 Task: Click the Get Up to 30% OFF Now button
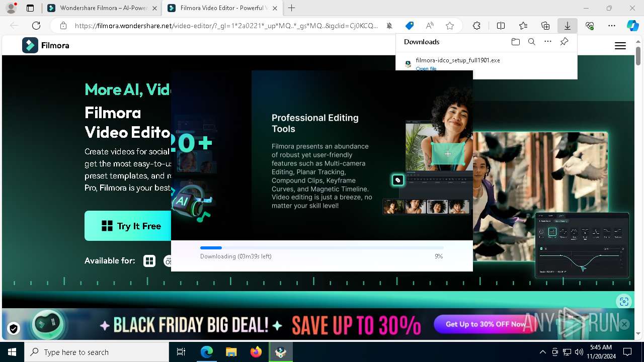[486, 324]
